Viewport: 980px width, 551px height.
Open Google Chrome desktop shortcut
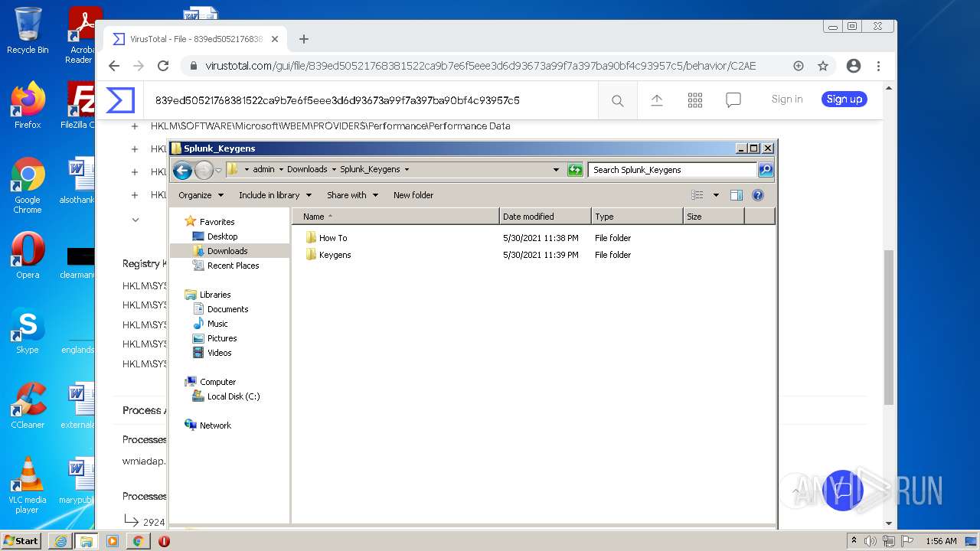[28, 185]
